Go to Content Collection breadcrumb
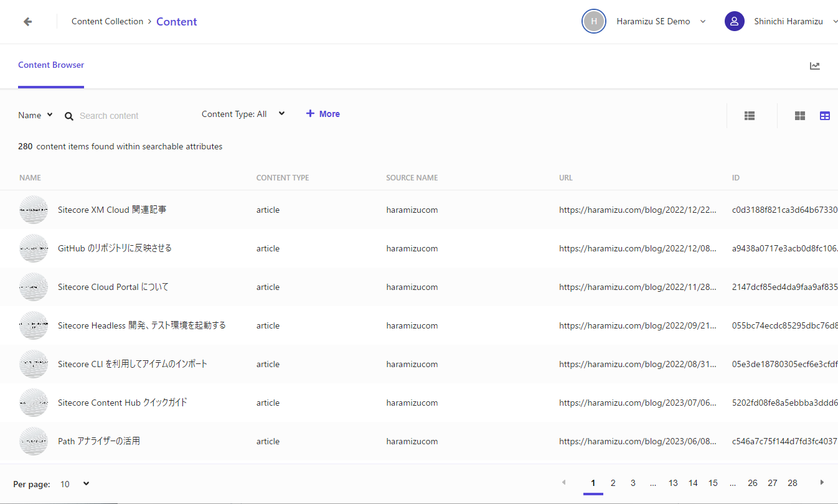 pyautogui.click(x=107, y=21)
